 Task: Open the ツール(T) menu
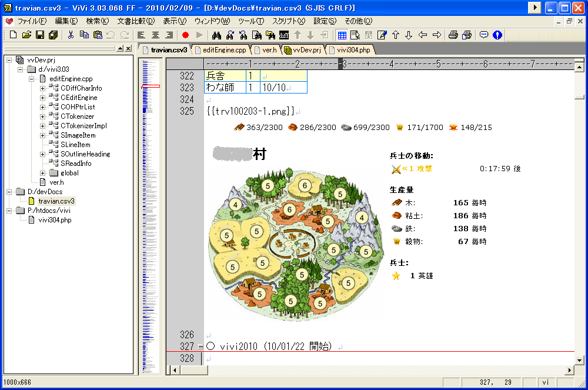[251, 21]
